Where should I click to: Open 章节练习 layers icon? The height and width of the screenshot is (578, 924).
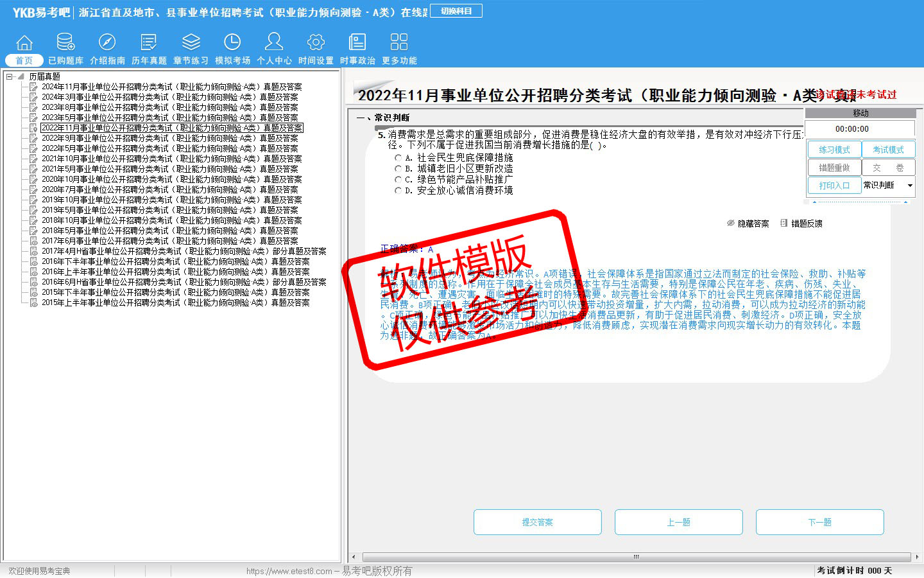coord(191,43)
